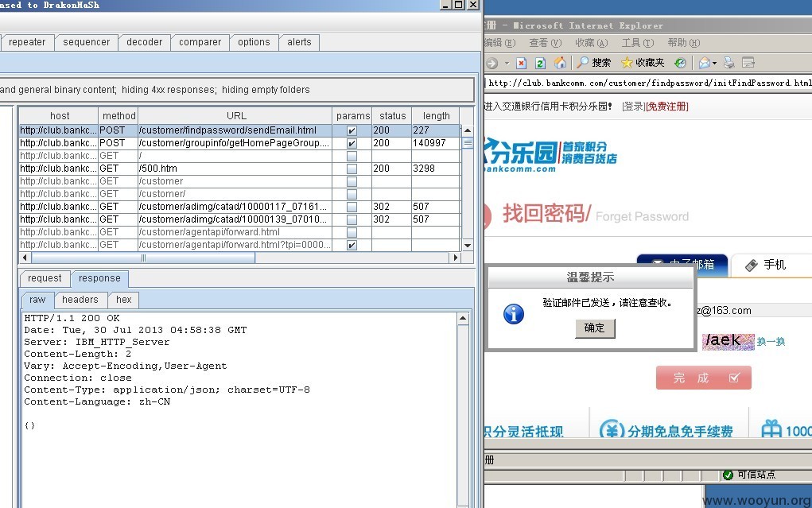Click the Mail envelope icon in IE
Image resolution: width=812 pixels, height=508 pixels.
point(705,63)
